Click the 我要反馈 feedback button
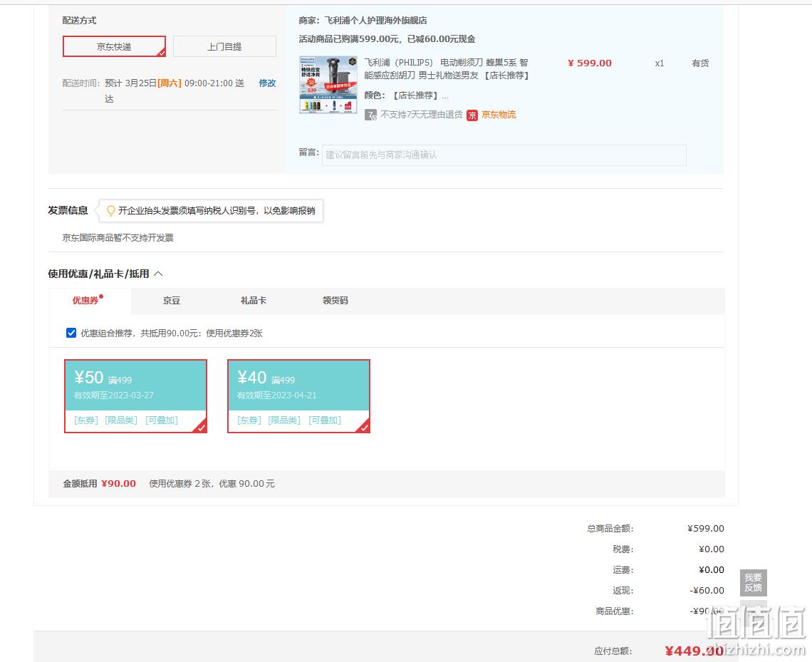The height and width of the screenshot is (662, 812). click(x=753, y=583)
